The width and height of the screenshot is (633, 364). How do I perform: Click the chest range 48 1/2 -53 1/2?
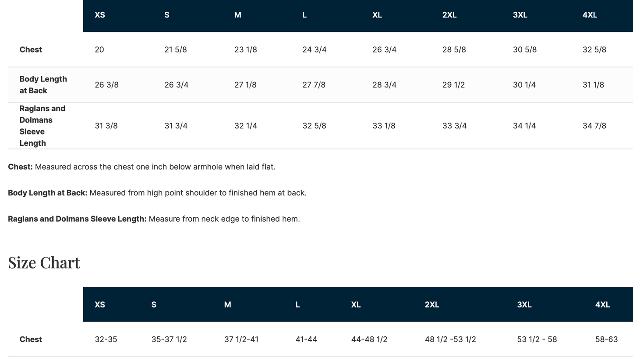click(x=450, y=339)
